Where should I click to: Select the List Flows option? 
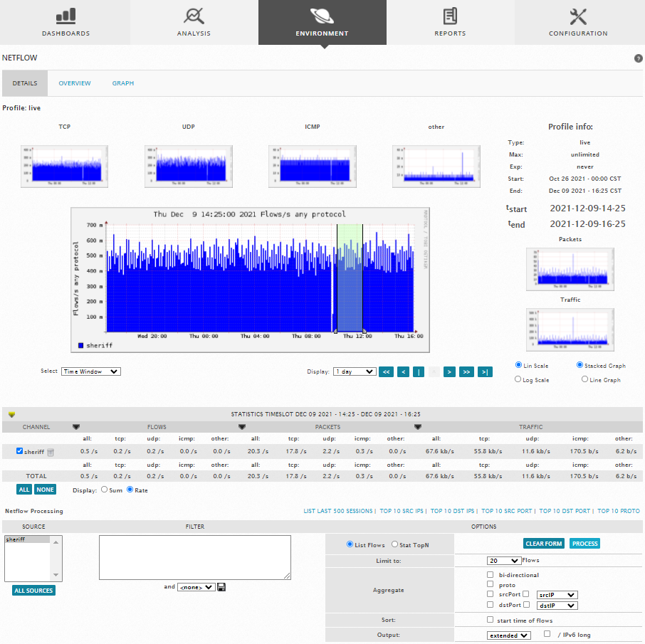350,544
